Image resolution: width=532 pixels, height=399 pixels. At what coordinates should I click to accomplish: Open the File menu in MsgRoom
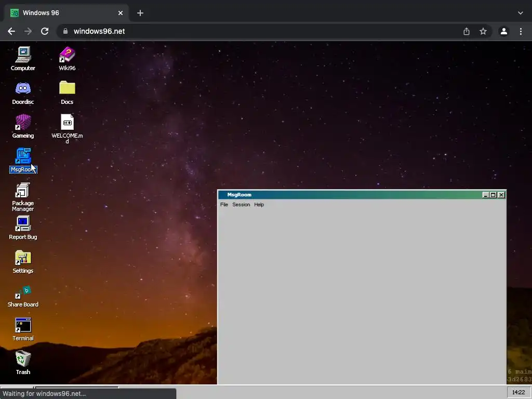pos(224,205)
